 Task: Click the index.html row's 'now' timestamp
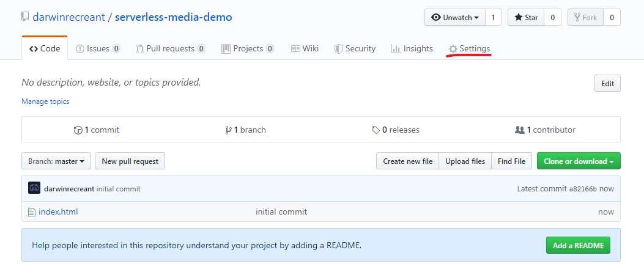click(606, 212)
